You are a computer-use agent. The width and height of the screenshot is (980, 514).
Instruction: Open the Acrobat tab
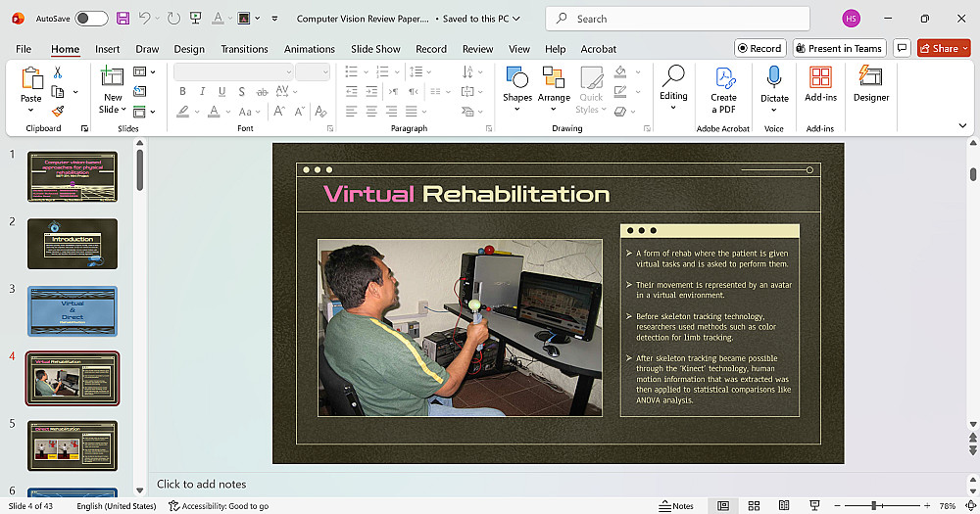pos(598,49)
